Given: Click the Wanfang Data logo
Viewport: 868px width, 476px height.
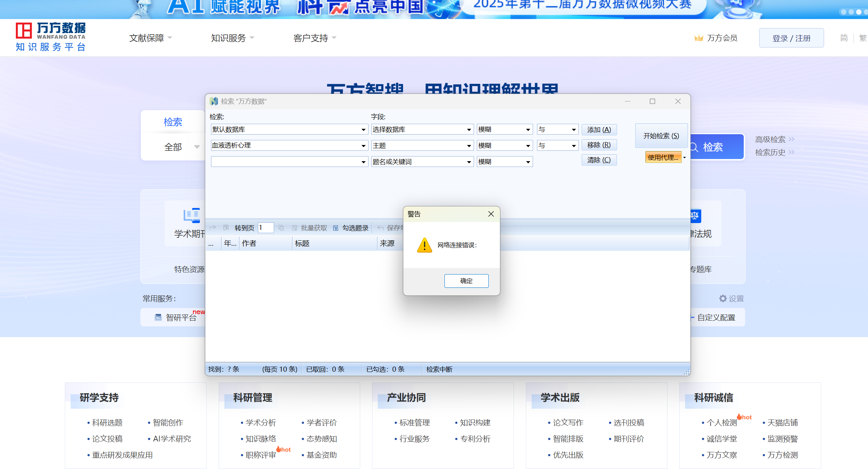Looking at the screenshot, I should (51, 37).
